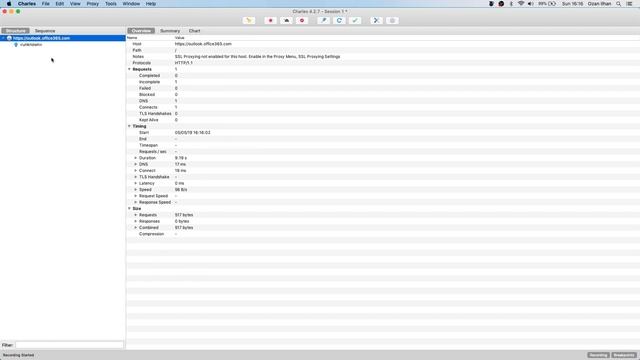This screenshot has height=360, width=640.
Task: Click the unknown request icon in the tree
Action: click(16, 44)
